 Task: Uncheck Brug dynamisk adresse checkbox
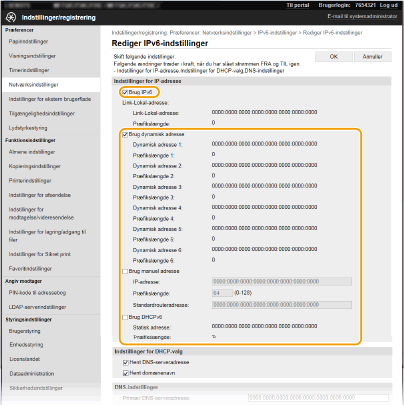tap(125, 134)
